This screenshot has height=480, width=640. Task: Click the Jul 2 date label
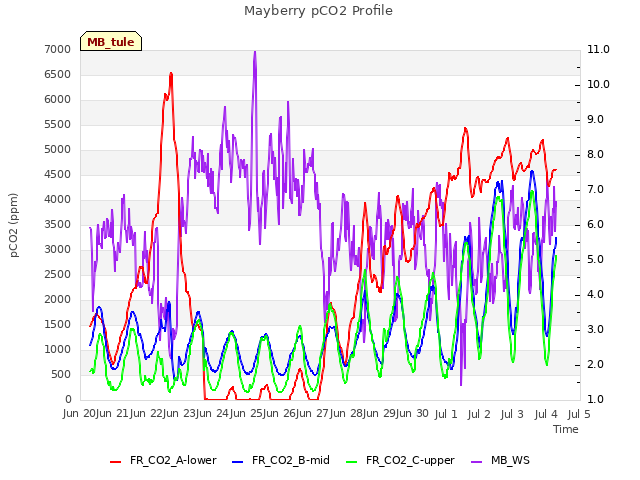tap(479, 415)
